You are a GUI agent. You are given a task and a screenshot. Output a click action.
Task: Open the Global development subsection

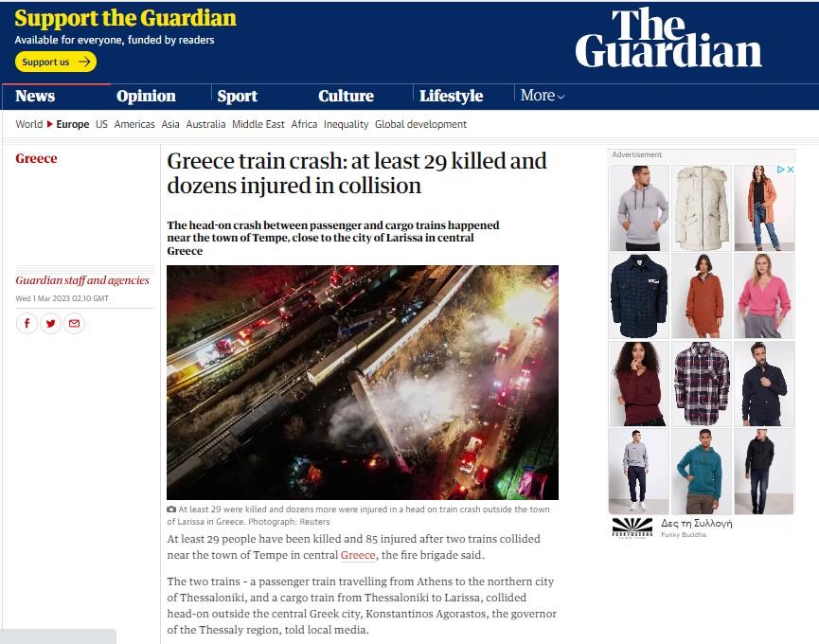click(x=420, y=124)
